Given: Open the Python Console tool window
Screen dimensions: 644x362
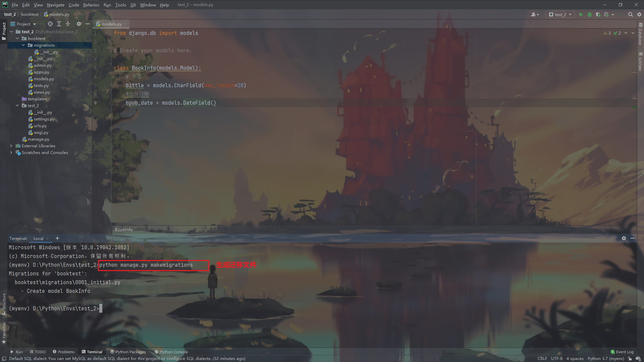Looking at the screenshot, I should tap(171, 352).
